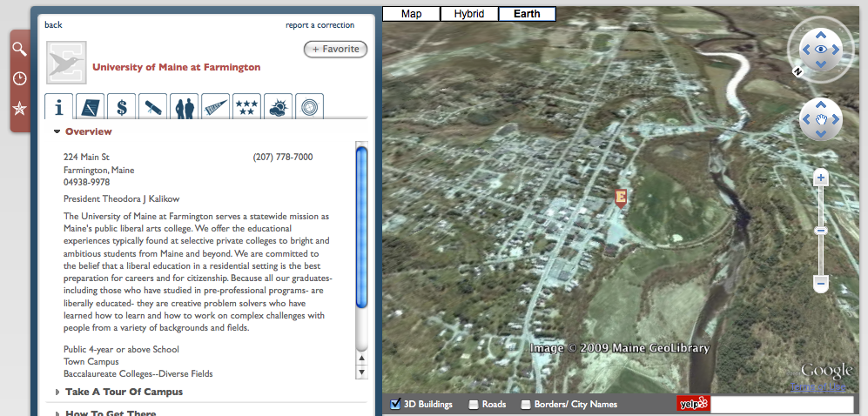Click the scrollbar down arrow in Overview
Viewport: 868px width, 416px height.
pyautogui.click(x=361, y=372)
